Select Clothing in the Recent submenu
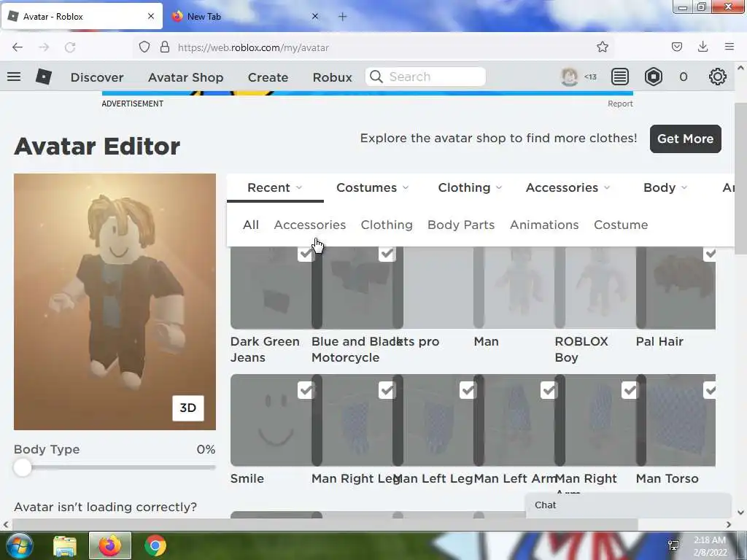The height and width of the screenshot is (560, 747). pyautogui.click(x=387, y=225)
